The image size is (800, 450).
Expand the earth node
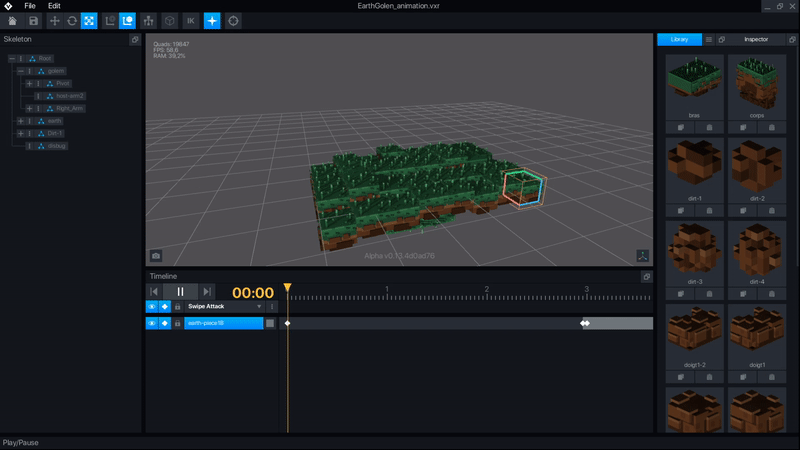click(20, 121)
